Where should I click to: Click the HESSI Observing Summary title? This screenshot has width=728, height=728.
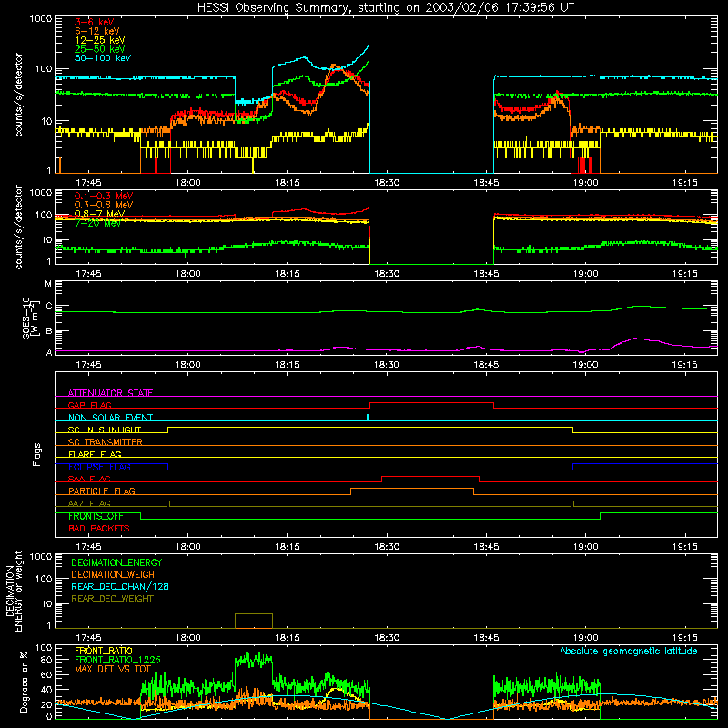click(x=386, y=8)
